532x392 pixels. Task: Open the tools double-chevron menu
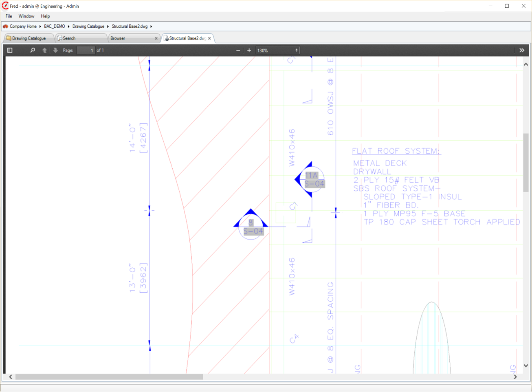pyautogui.click(x=522, y=51)
